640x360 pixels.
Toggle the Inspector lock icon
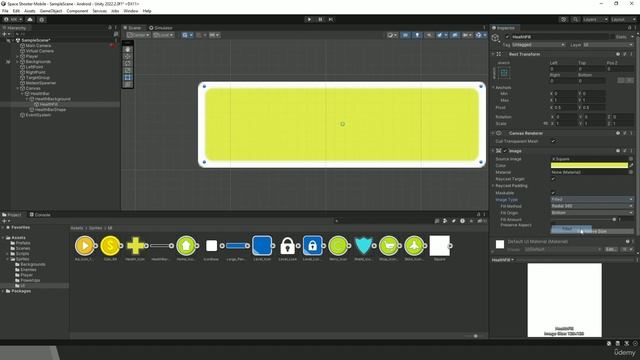tap(629, 28)
